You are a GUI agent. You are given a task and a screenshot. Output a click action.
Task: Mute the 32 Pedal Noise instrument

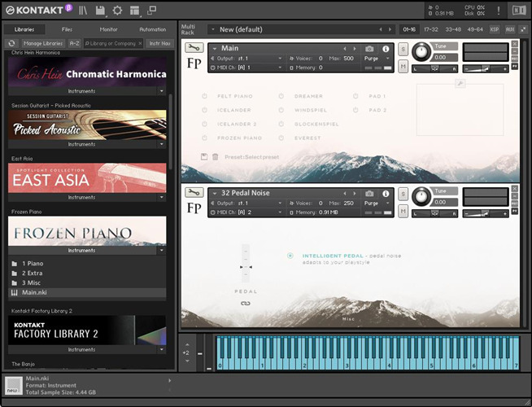403,212
